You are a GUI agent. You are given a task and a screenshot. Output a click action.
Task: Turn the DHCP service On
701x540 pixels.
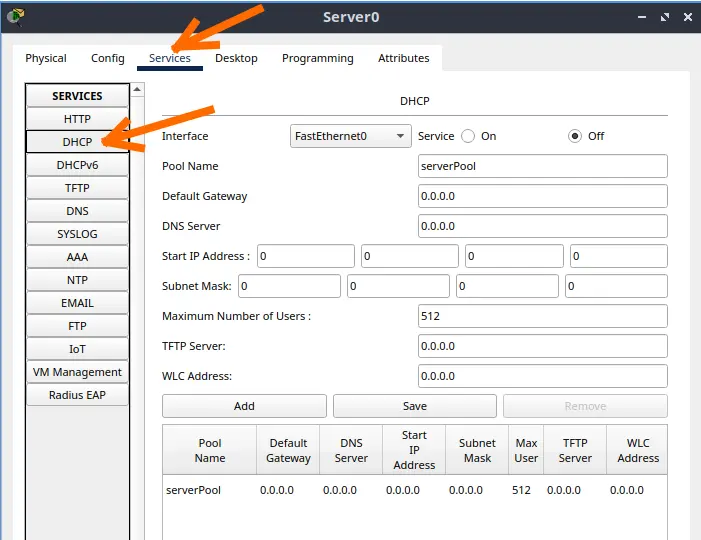466,136
